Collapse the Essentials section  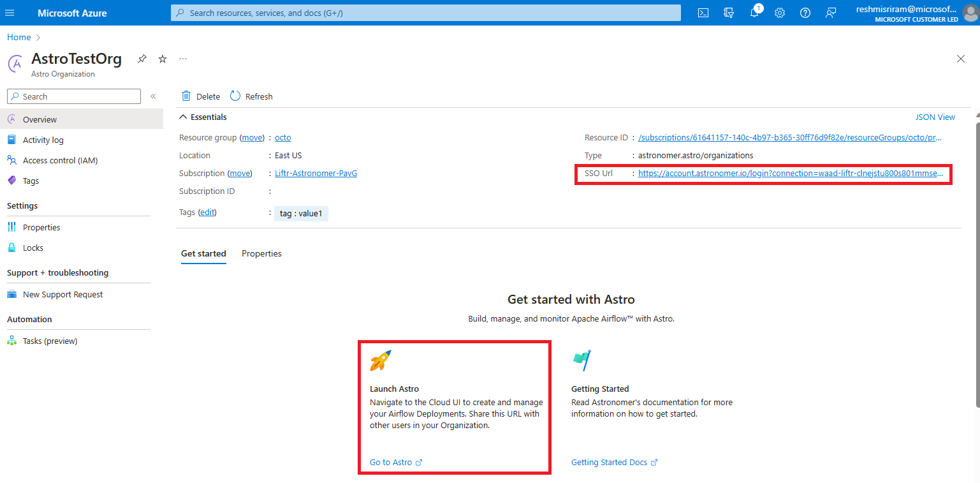pyautogui.click(x=184, y=117)
